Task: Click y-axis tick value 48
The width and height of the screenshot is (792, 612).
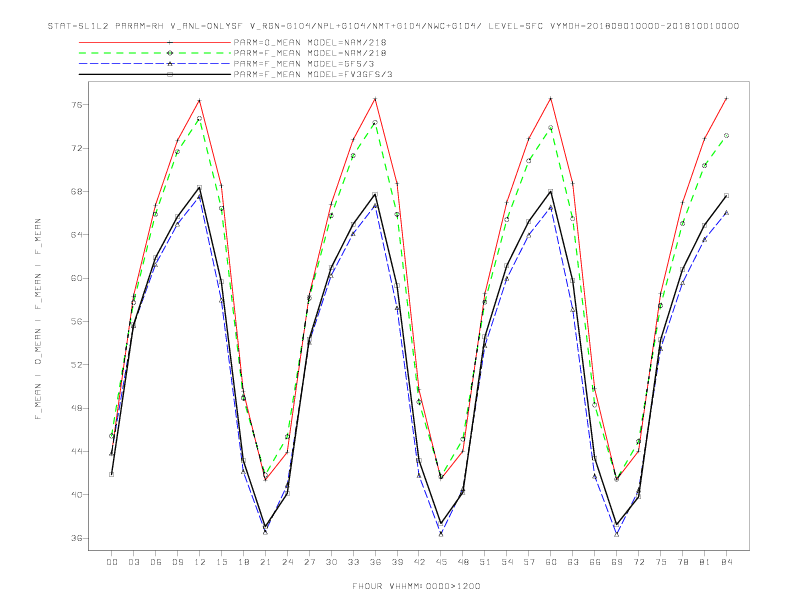Action: 77,408
